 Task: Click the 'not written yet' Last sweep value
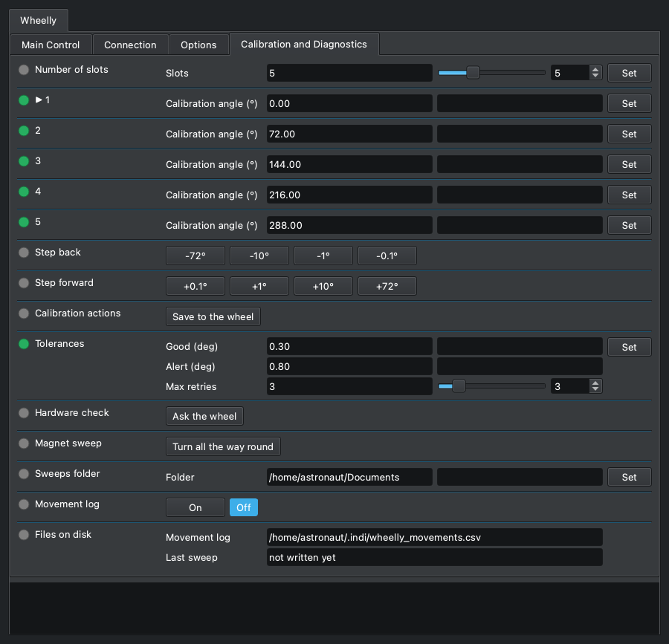coord(302,558)
